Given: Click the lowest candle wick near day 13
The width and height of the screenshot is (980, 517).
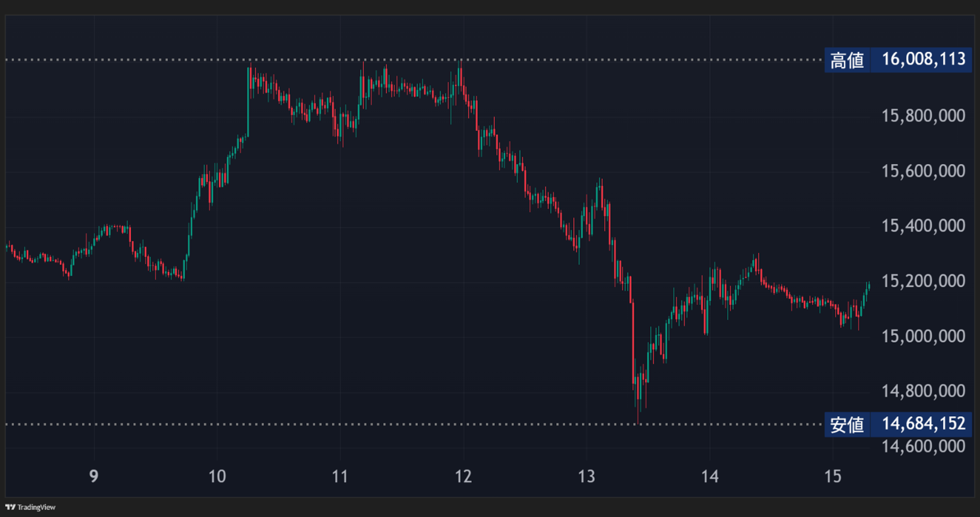Looking at the screenshot, I should 638,412.
